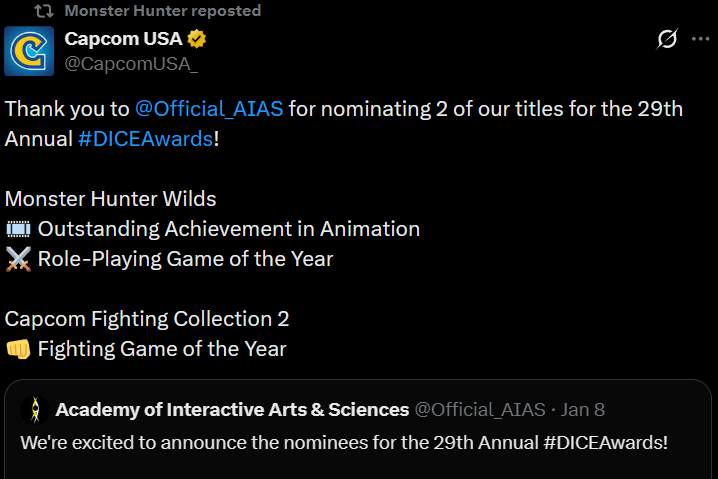
Task: Click the Capcom USA profile avatar
Action: (x=30, y=52)
